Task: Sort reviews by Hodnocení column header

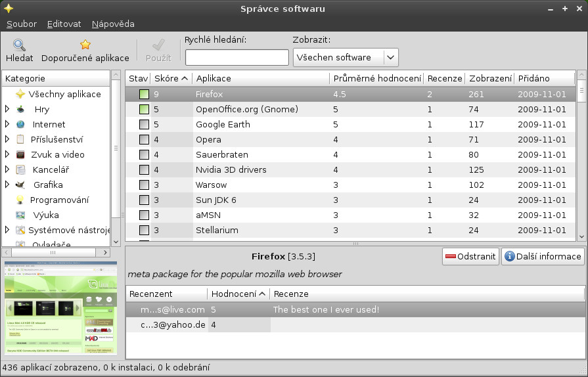Action: (238, 294)
